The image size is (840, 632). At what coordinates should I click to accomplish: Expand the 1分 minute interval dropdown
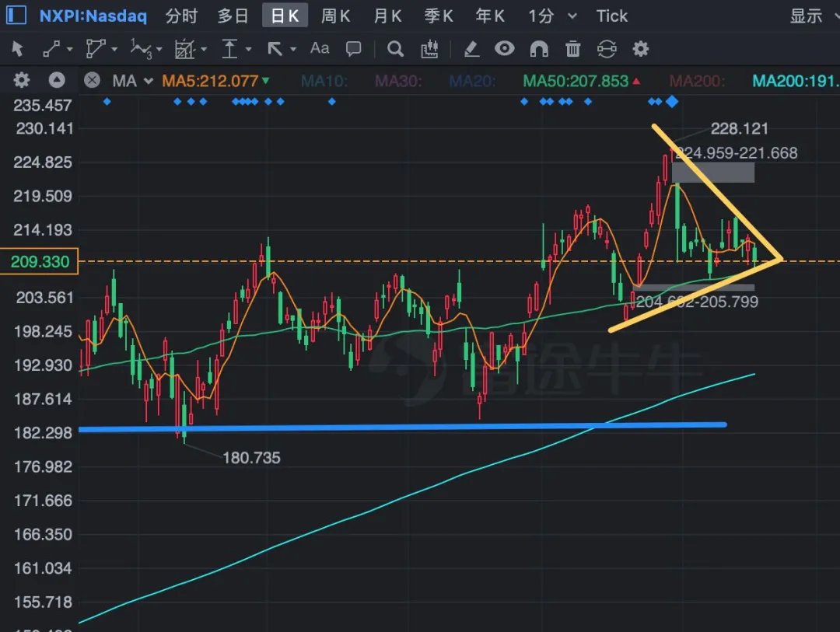(572, 16)
